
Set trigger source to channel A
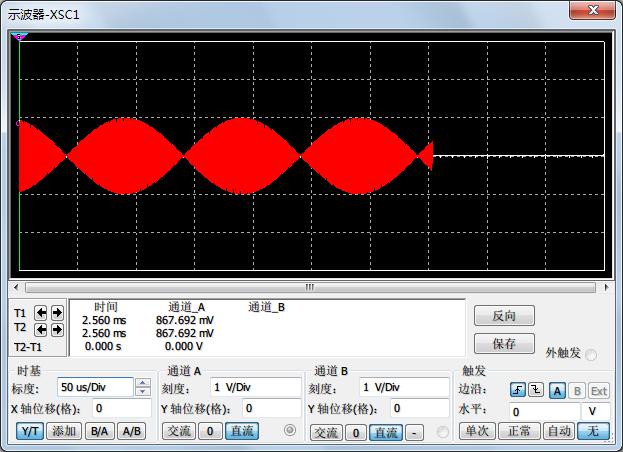click(557, 390)
